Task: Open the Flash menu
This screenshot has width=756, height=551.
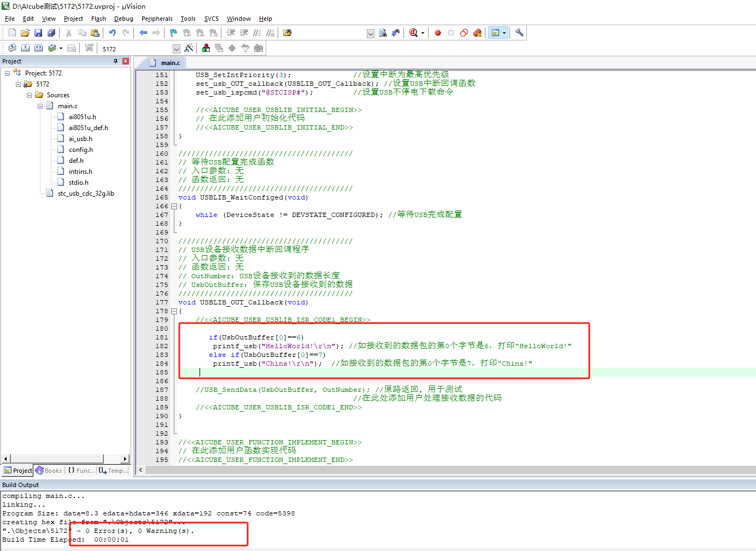Action: tap(98, 19)
